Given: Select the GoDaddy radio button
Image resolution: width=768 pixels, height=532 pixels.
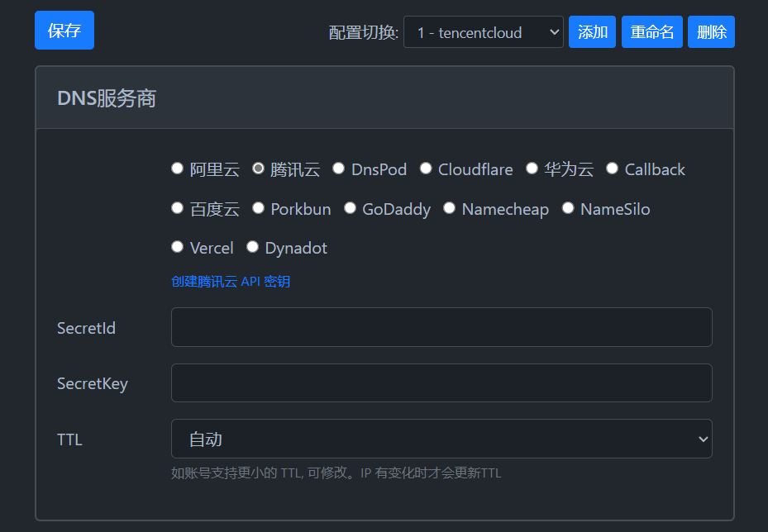Looking at the screenshot, I should pos(350,208).
